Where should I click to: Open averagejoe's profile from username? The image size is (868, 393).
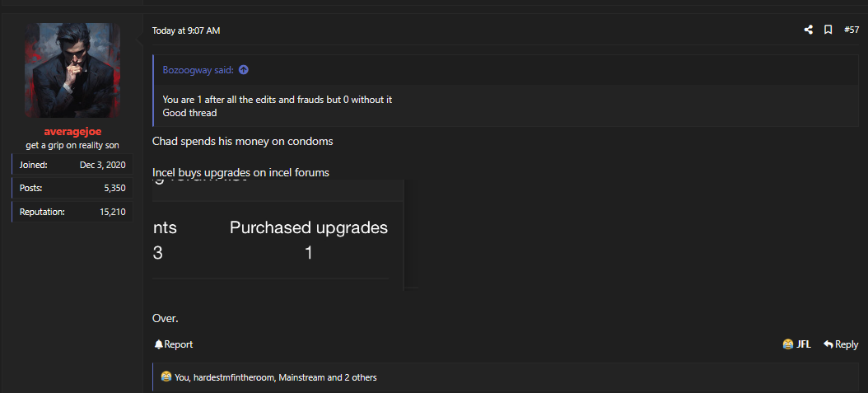[x=72, y=132]
